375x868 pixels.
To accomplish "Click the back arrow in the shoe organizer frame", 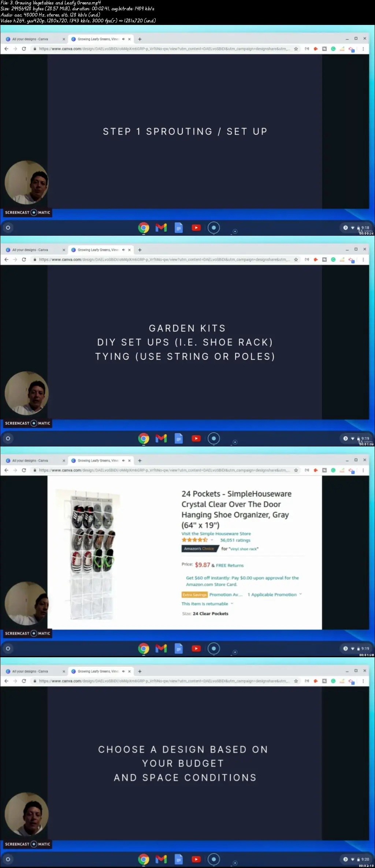I will click(6, 470).
